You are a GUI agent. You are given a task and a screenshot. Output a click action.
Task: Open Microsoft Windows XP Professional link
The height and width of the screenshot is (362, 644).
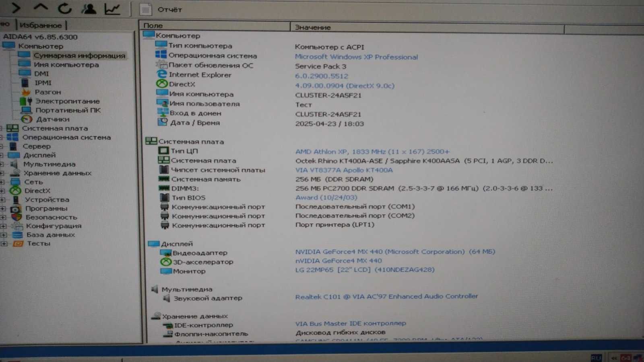click(356, 57)
